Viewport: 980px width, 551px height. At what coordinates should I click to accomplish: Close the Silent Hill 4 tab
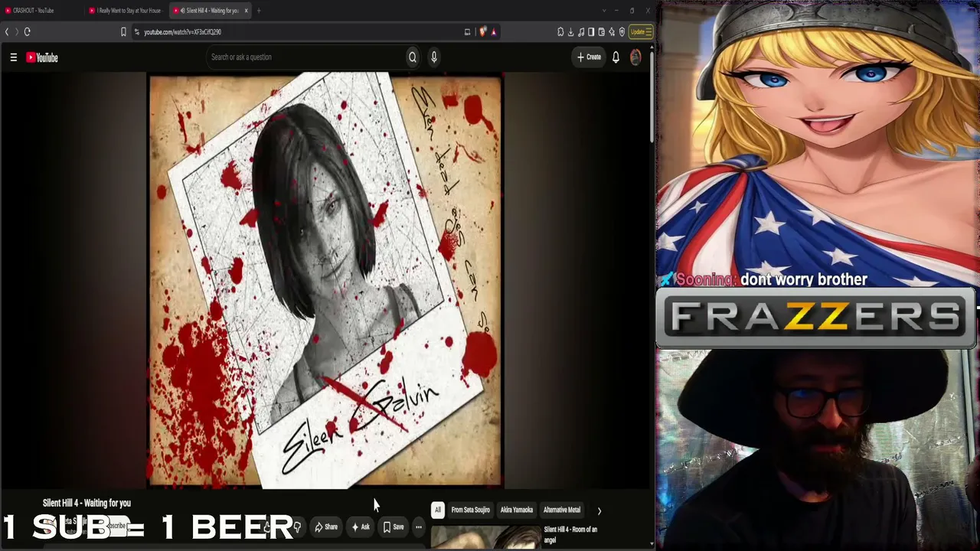246,11
